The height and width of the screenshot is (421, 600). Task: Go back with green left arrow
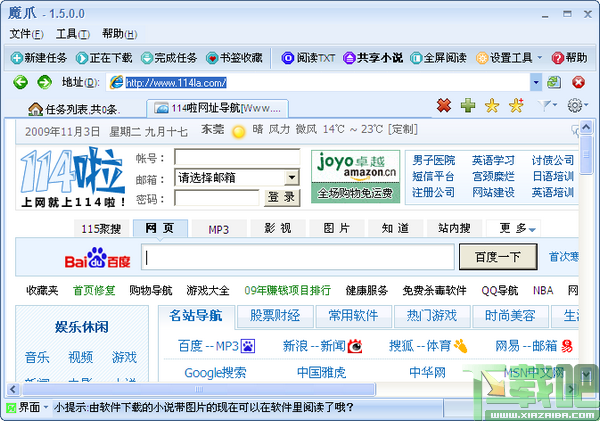tap(21, 82)
